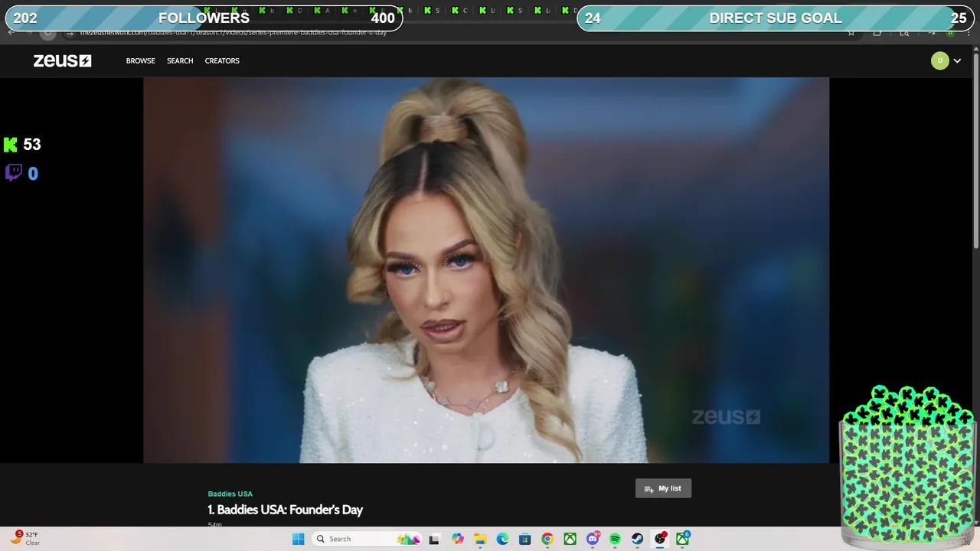Switch to OBS Studio in the taskbar

click(x=660, y=539)
